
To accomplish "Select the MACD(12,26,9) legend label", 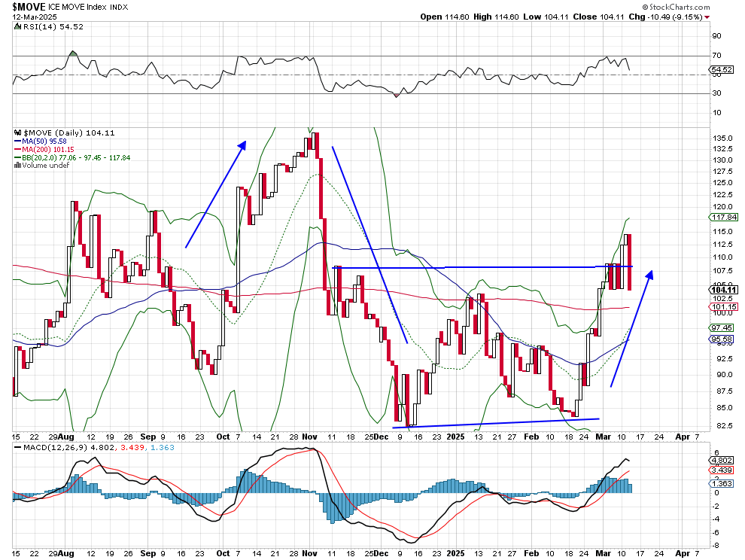I will pos(47,449).
